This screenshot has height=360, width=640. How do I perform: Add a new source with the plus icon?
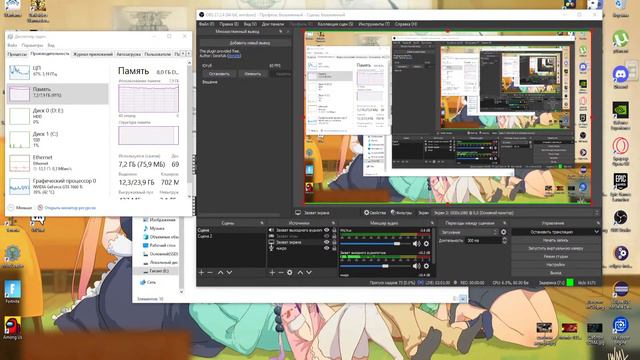pos(272,272)
